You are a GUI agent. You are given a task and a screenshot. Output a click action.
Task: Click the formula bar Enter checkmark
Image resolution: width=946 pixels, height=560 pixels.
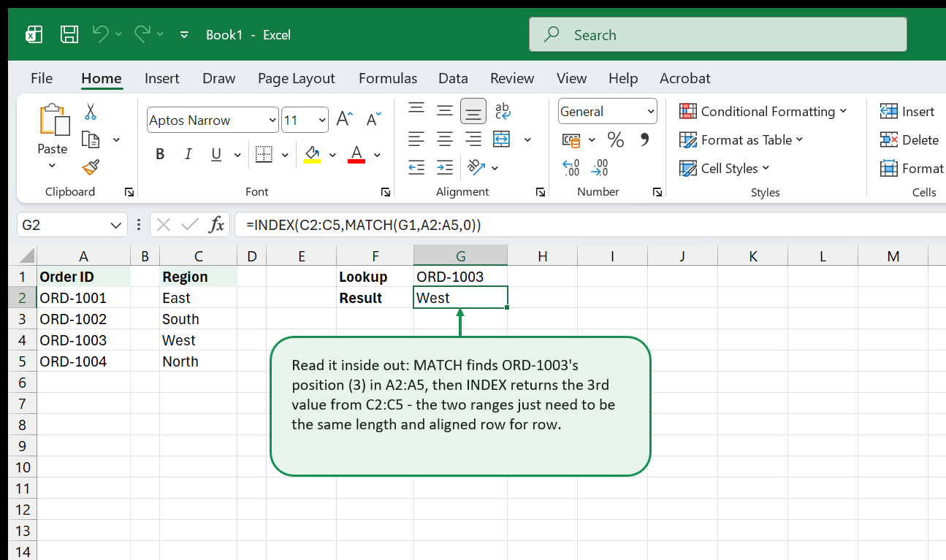point(190,225)
